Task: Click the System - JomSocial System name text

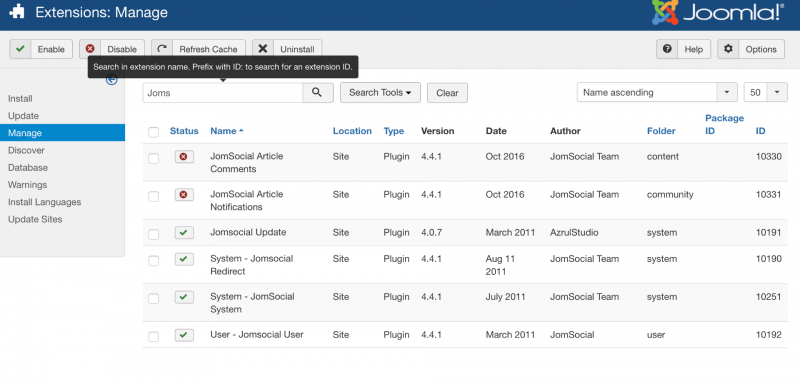Action: coord(252,303)
